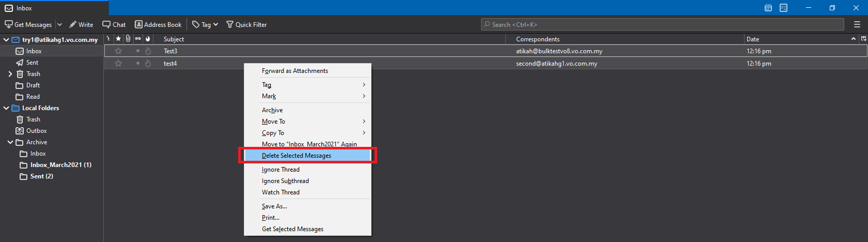This screenshot has width=868, height=242.
Task: Toggle junk status flame on Test3 message
Action: point(148,51)
